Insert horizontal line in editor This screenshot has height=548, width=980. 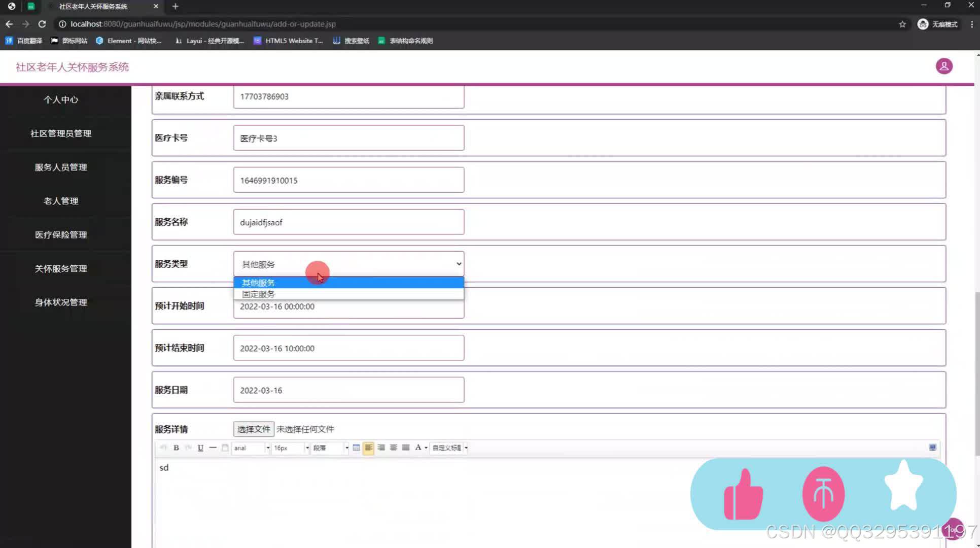213,448
